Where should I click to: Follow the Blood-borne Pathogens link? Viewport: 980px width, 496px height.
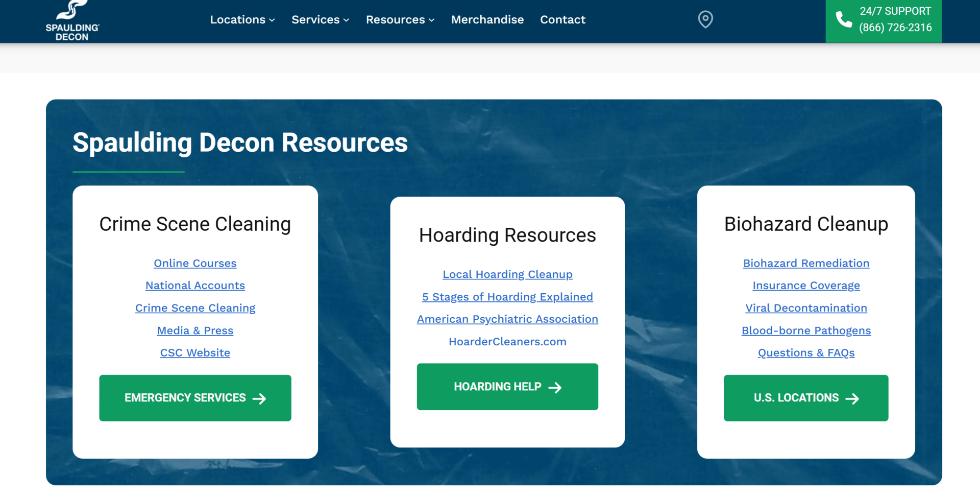pyautogui.click(x=806, y=330)
